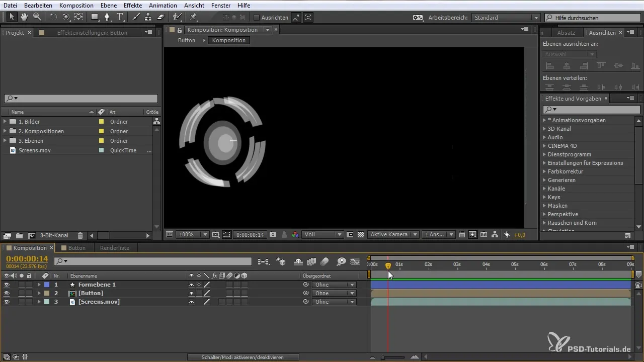This screenshot has width=644, height=362.
Task: Click the time indicator marker at 14 frames
Action: click(x=388, y=265)
